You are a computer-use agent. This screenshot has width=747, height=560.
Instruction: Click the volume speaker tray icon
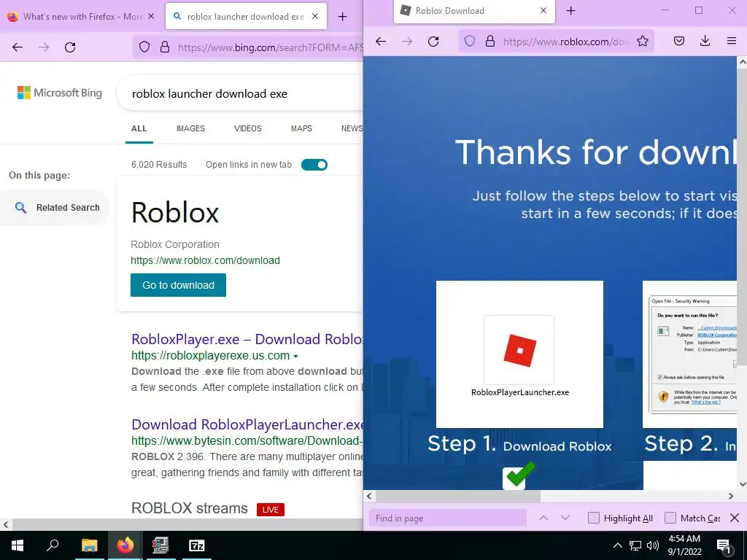pyautogui.click(x=653, y=545)
